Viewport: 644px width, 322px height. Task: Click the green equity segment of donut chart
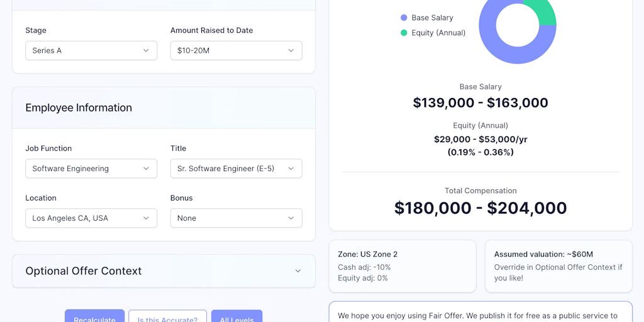[541, 11]
